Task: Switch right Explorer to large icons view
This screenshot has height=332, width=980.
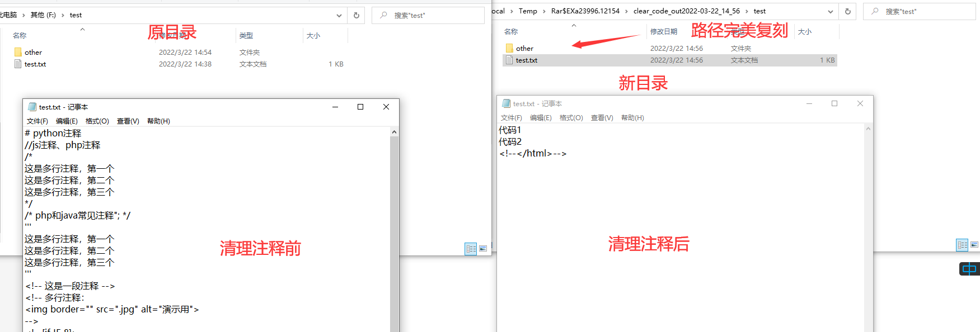Action: tap(974, 245)
